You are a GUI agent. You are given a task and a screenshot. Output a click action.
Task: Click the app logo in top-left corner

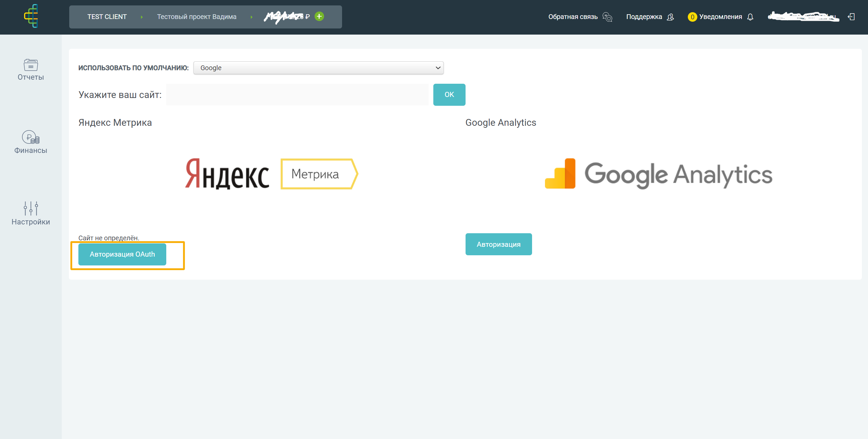[31, 16]
